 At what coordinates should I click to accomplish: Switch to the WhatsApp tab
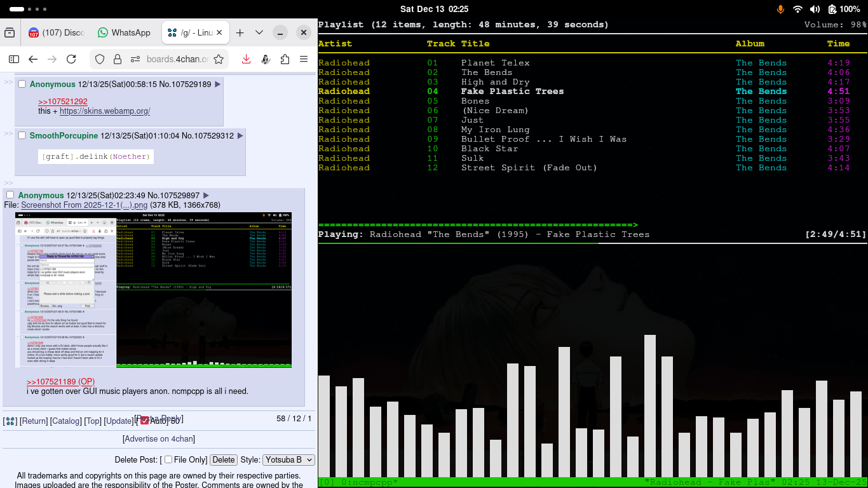click(x=124, y=33)
